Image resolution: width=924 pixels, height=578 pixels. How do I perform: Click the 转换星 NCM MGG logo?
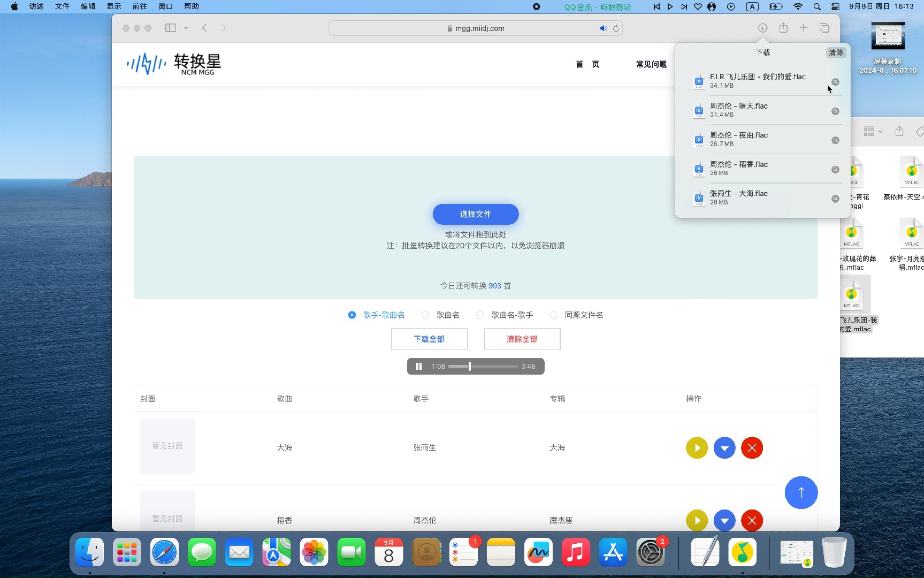pyautogui.click(x=174, y=64)
